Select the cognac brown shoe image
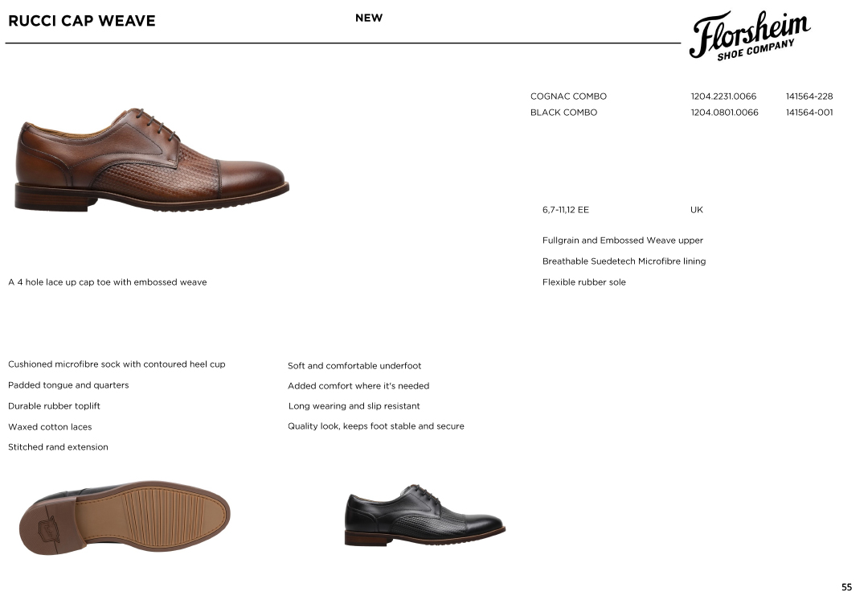This screenshot has width=868, height=596. [x=152, y=160]
